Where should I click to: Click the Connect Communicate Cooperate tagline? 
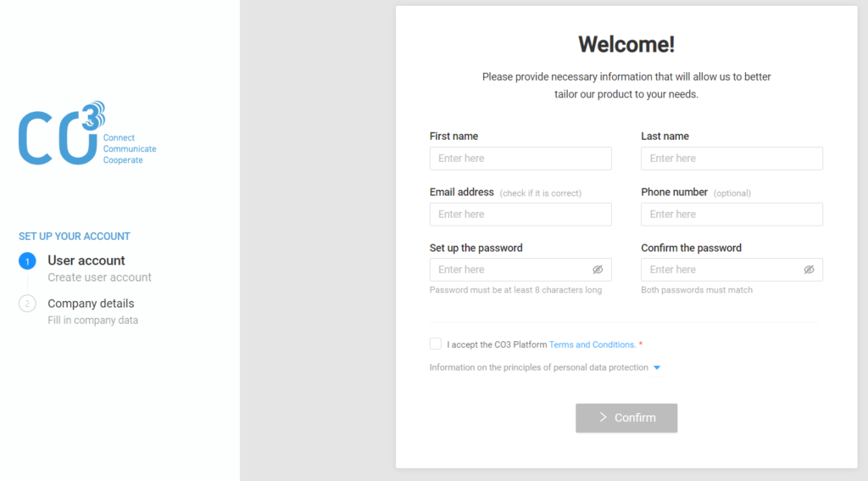tap(130, 149)
